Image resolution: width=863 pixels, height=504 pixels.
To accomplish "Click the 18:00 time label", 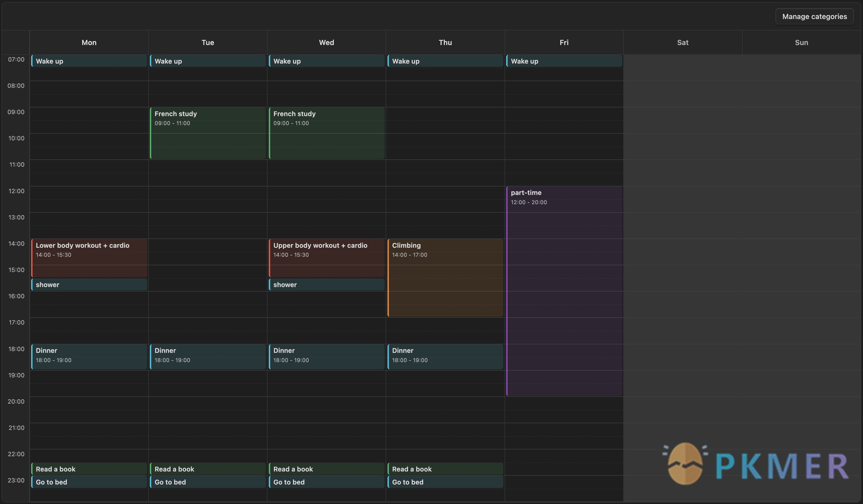I will click(17, 349).
